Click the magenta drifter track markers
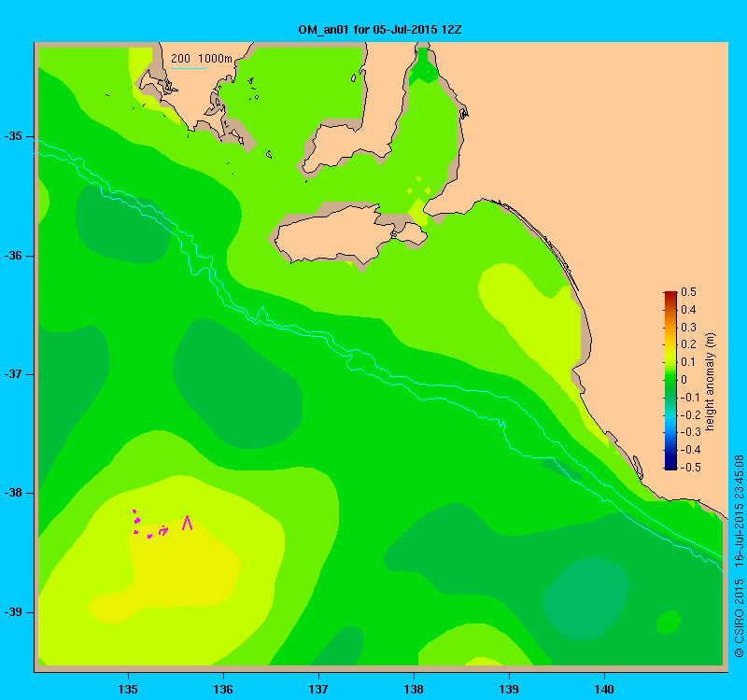 [x=162, y=523]
